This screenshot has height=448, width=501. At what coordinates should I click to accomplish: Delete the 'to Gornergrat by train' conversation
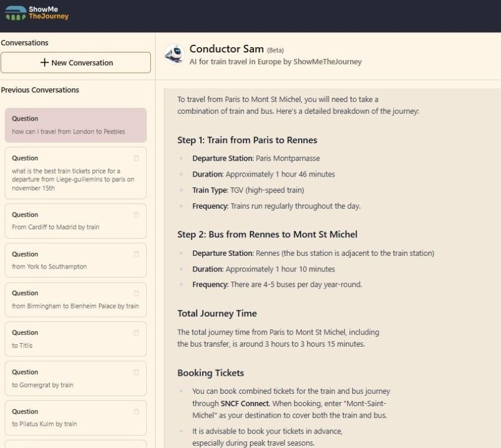tap(136, 372)
